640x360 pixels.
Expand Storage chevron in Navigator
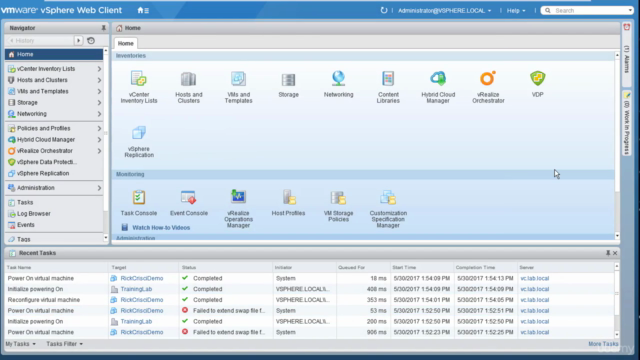click(x=99, y=103)
